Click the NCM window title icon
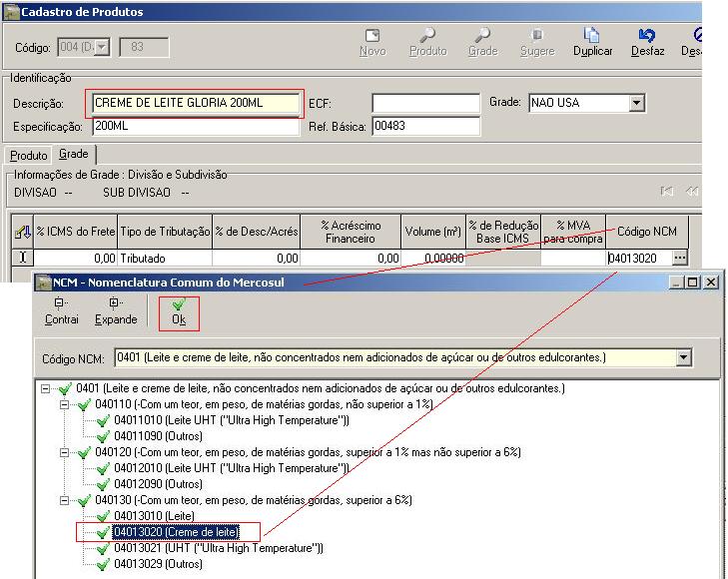This screenshot has height=579, width=728. click(x=44, y=283)
